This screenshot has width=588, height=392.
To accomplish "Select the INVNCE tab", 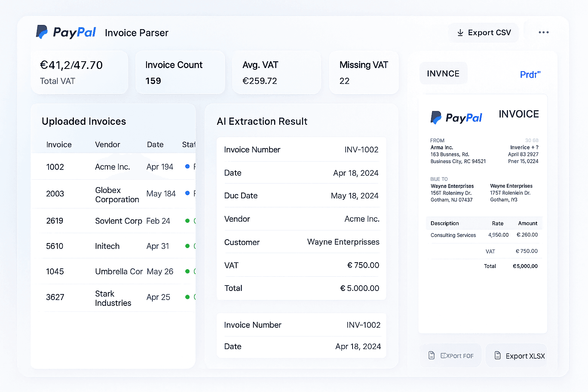I will click(443, 73).
